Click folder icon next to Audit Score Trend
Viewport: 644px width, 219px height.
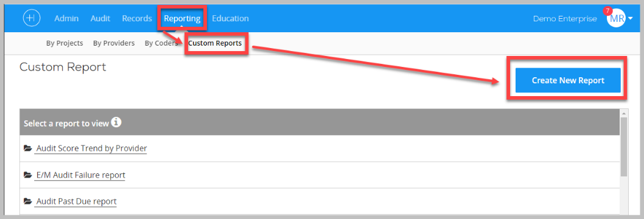click(27, 148)
